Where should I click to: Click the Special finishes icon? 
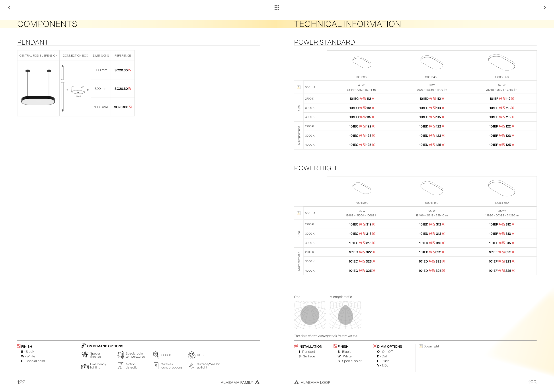click(85, 355)
